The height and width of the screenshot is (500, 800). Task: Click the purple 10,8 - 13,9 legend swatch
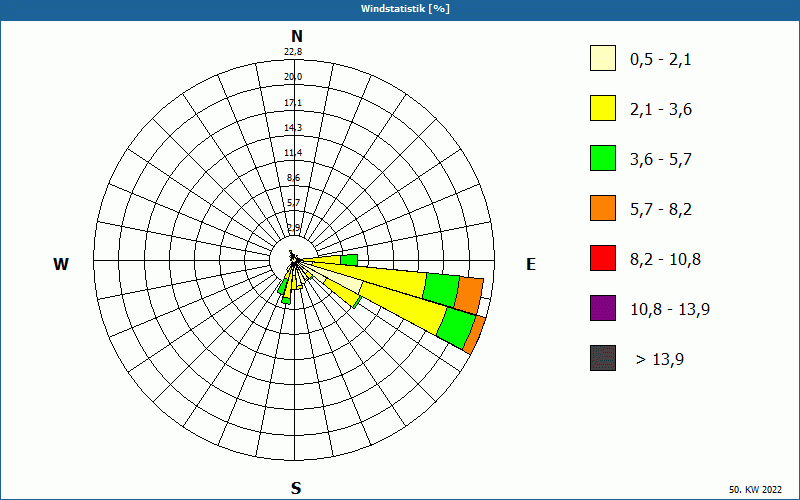point(603,308)
